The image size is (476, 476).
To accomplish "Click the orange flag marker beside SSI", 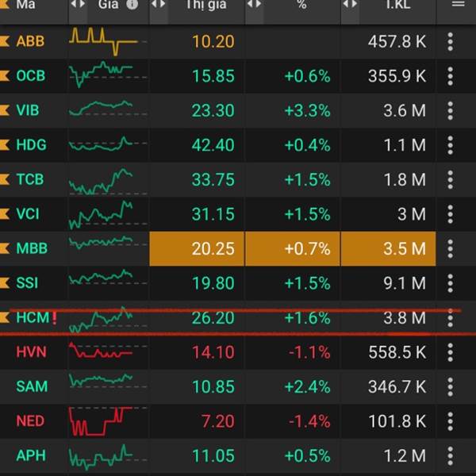I will point(5,283).
